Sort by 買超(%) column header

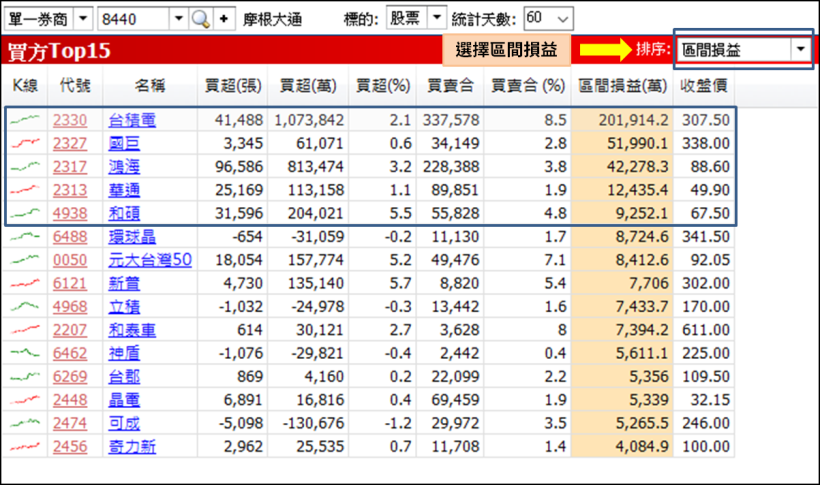(x=383, y=86)
